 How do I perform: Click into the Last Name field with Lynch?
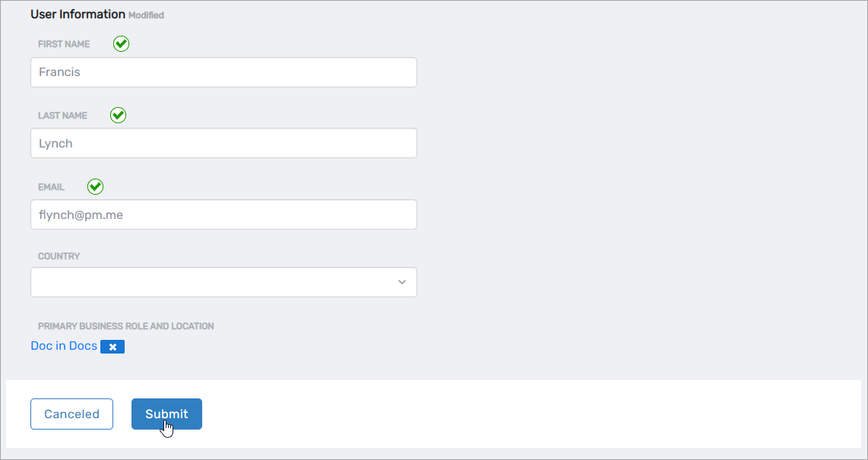pos(223,143)
